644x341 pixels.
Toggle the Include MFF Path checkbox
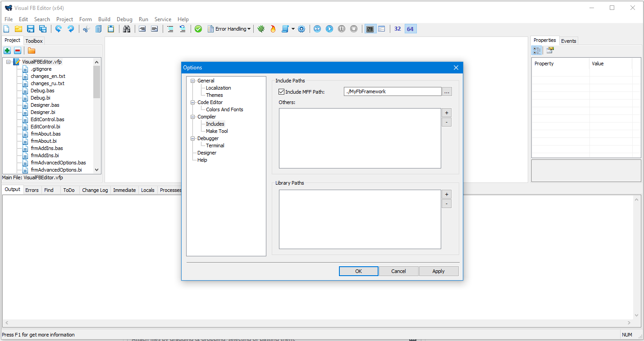pyautogui.click(x=281, y=91)
